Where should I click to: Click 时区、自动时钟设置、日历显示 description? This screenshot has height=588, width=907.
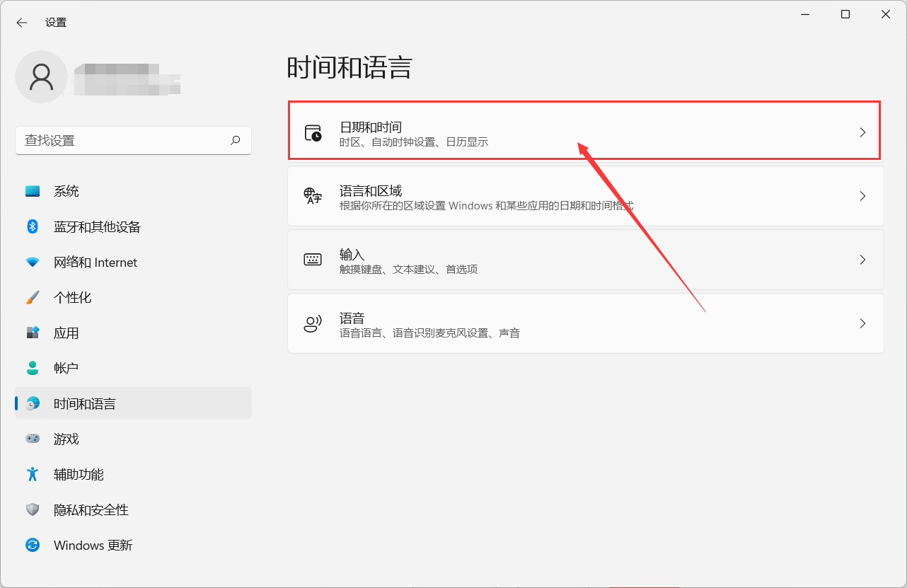(414, 142)
